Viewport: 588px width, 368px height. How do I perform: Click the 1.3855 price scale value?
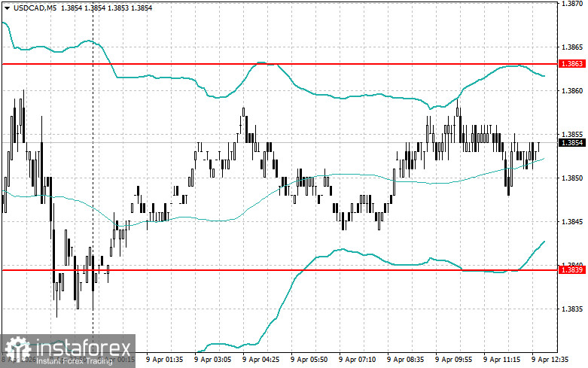pos(572,134)
